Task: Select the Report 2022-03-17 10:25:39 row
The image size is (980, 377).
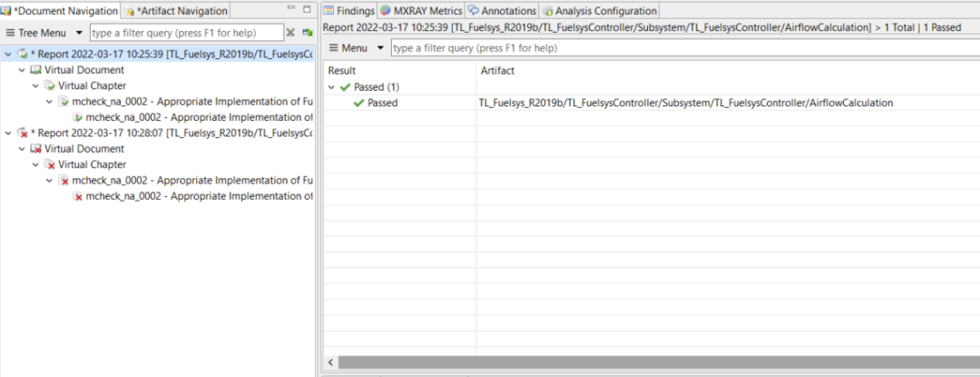Action: coord(158,55)
